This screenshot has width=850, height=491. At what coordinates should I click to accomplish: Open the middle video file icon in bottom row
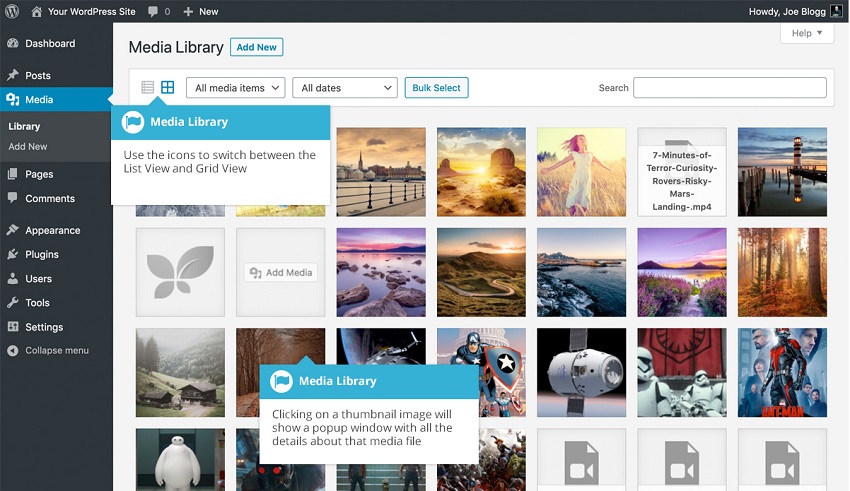[681, 462]
